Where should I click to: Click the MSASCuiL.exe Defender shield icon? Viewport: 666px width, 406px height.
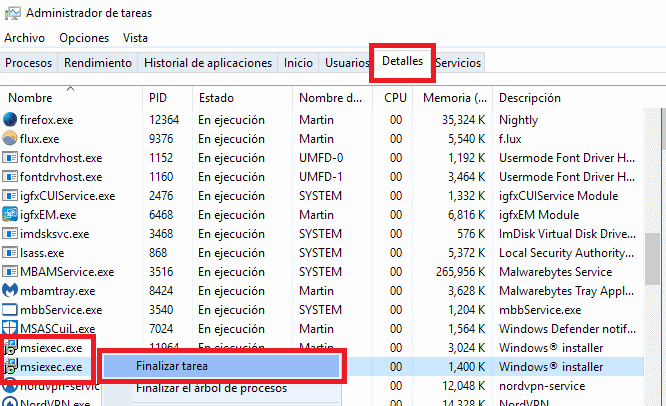coord(10,328)
